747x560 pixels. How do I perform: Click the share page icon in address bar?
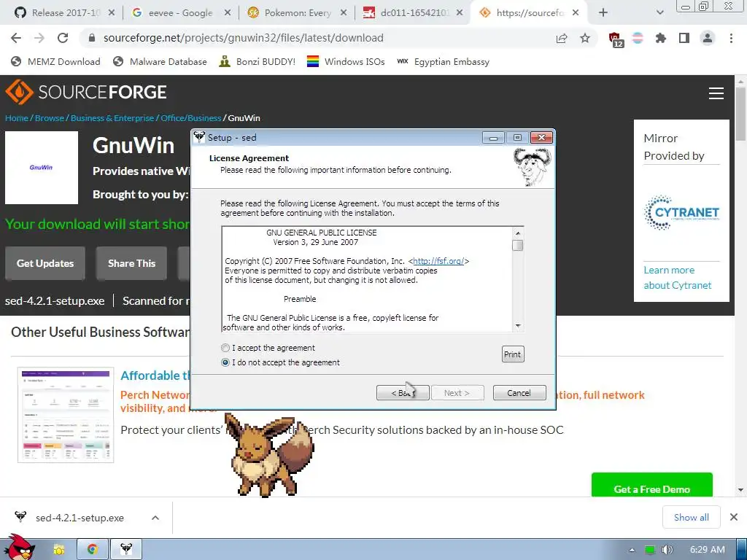pos(562,38)
